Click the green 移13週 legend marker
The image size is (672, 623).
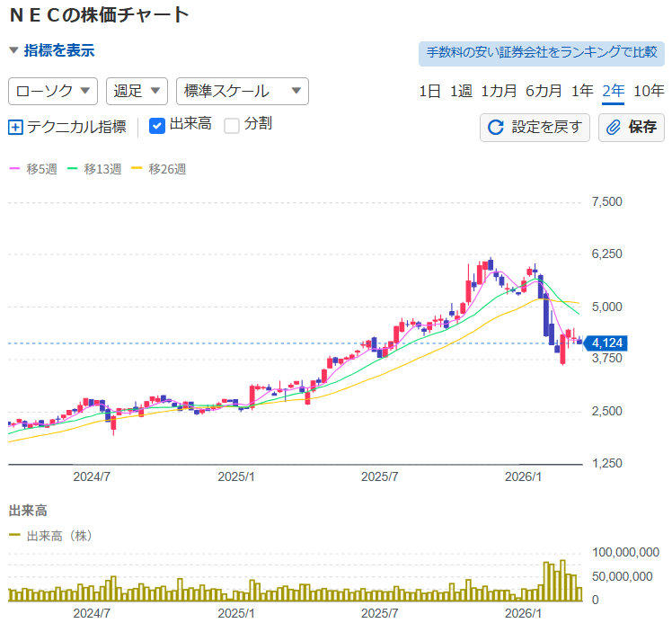pos(73,169)
